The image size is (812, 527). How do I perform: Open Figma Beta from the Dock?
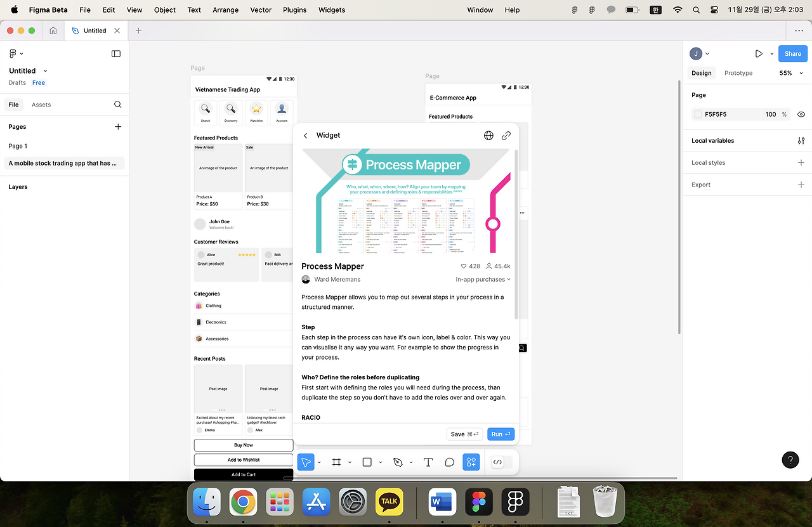[516, 502]
